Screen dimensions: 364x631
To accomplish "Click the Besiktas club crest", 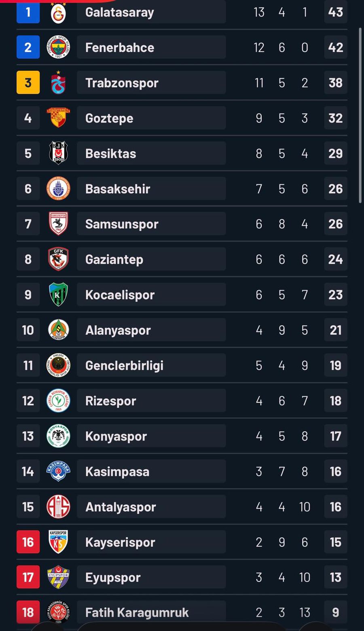I will tap(58, 153).
